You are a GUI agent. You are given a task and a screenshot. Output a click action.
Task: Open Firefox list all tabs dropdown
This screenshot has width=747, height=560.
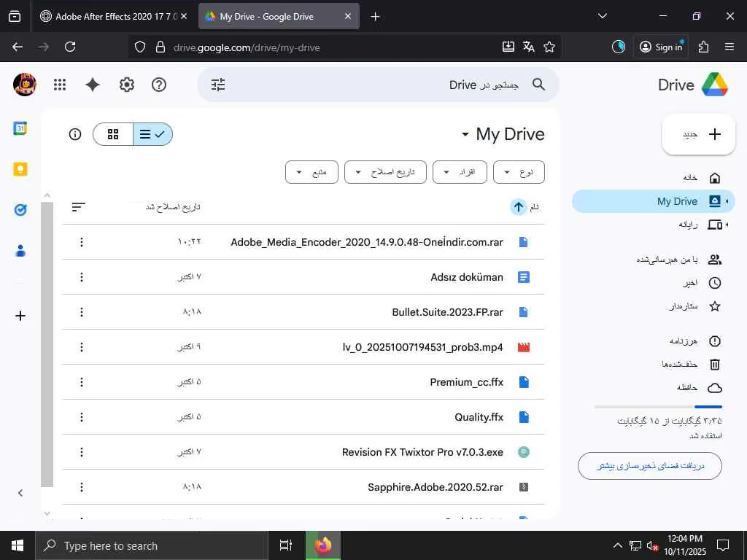coord(602,16)
